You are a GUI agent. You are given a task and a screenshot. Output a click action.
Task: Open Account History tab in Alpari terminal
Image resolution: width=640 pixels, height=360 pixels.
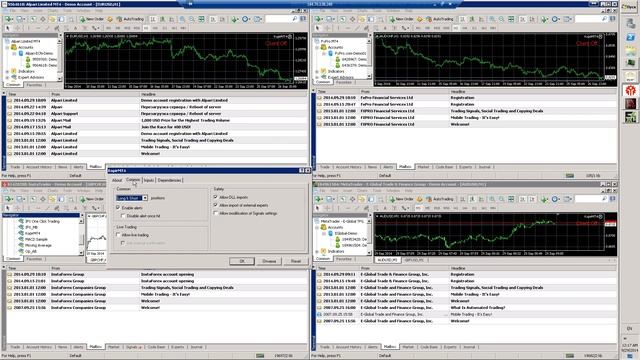(39, 167)
